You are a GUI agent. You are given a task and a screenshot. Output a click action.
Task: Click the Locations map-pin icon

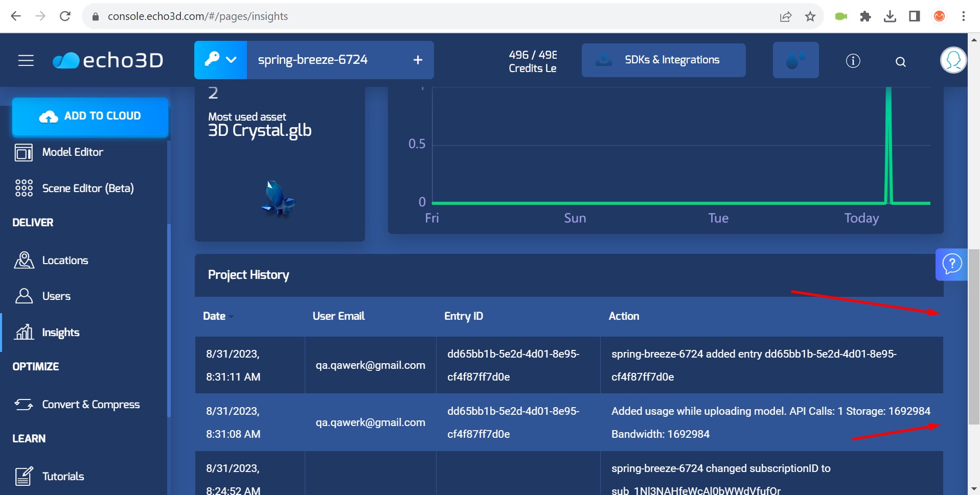click(x=24, y=261)
